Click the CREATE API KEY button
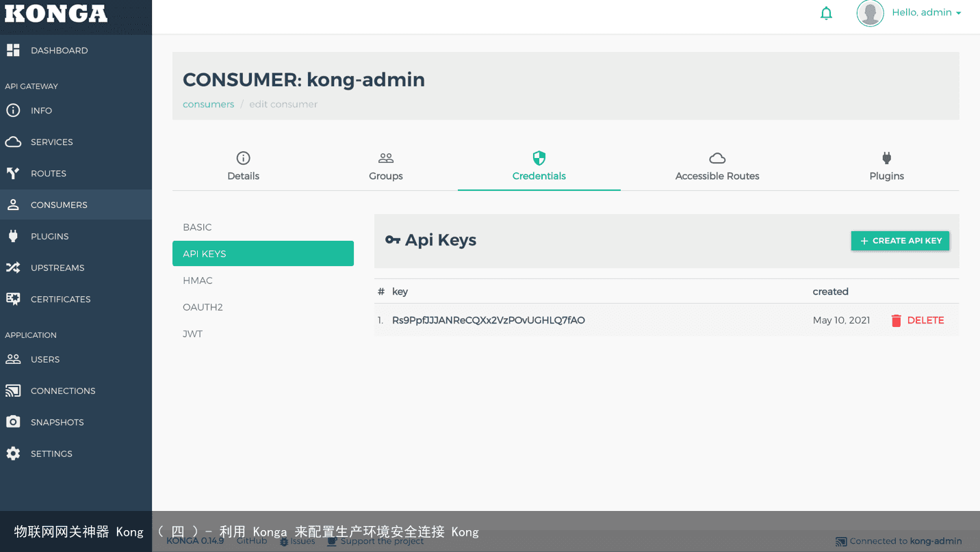Viewport: 980px width, 552px height. [900, 241]
